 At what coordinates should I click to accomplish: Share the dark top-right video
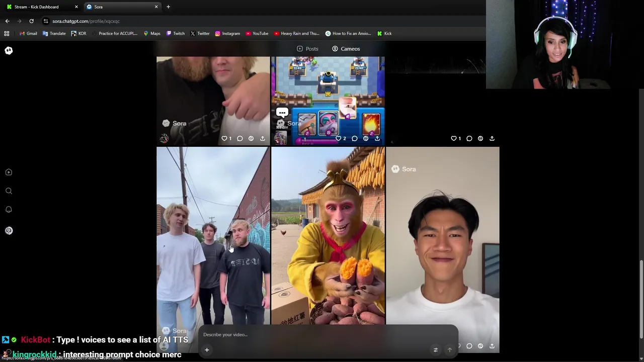coord(492,138)
